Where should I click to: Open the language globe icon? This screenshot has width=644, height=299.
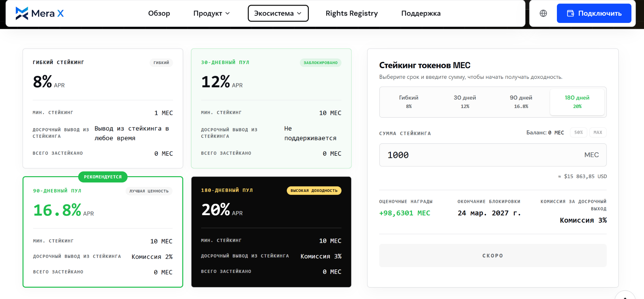[543, 13]
